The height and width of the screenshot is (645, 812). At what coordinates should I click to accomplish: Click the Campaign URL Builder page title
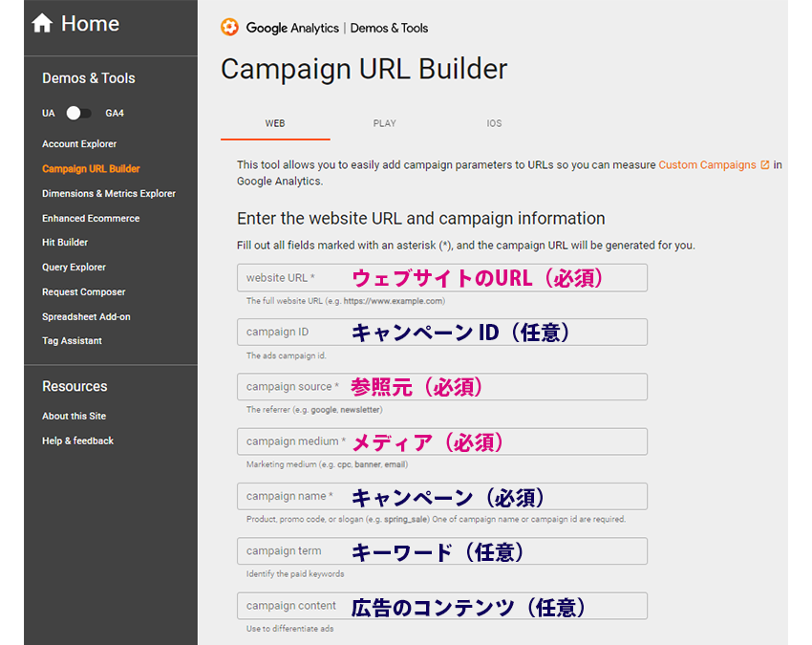tap(364, 69)
